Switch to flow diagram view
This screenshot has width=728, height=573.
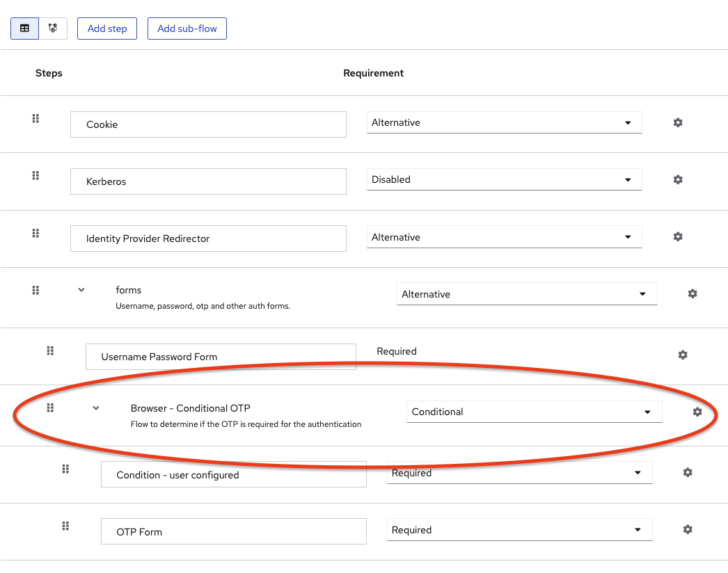[53, 29]
